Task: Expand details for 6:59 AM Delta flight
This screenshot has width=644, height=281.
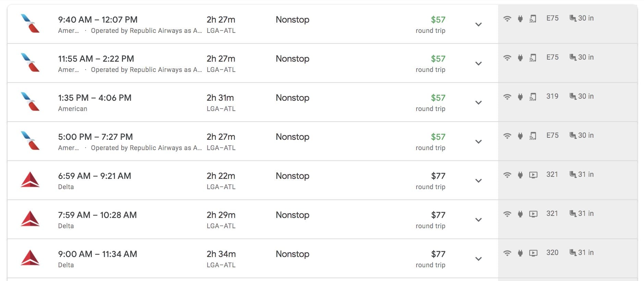Action: [479, 181]
